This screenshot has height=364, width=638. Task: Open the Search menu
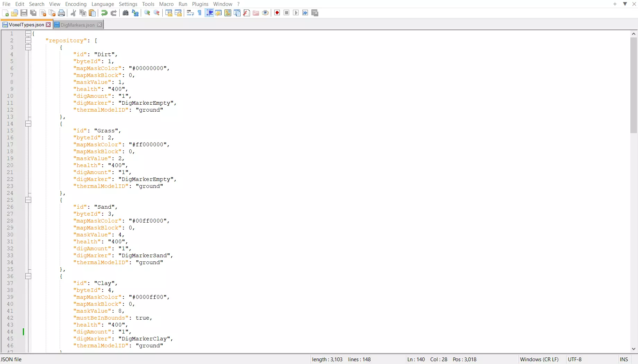pos(37,4)
